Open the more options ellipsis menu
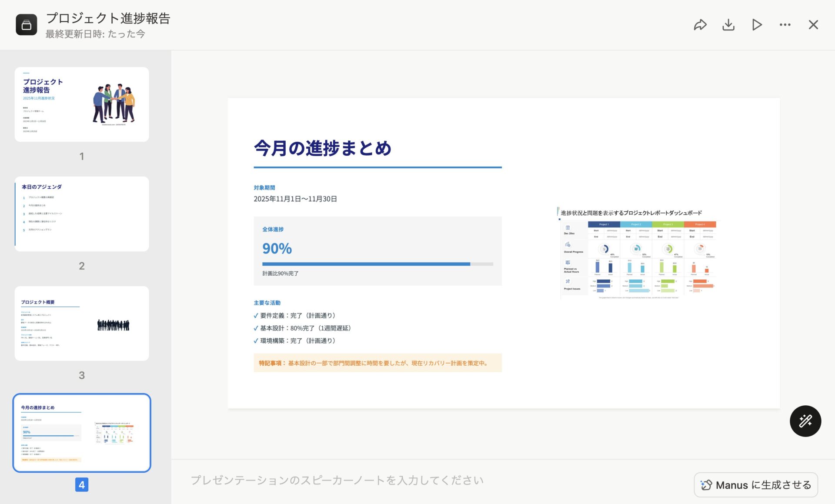This screenshot has width=835, height=504. click(x=785, y=25)
